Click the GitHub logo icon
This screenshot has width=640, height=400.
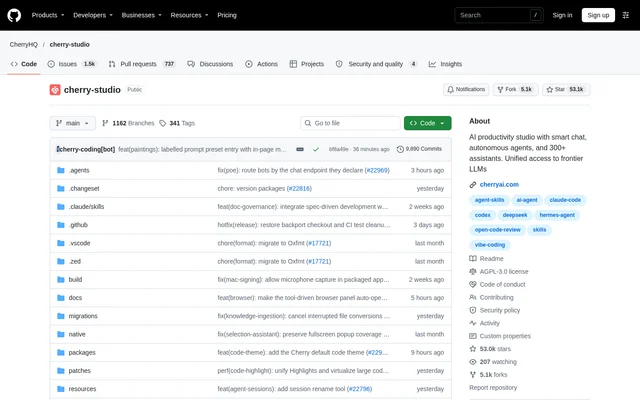tap(14, 15)
